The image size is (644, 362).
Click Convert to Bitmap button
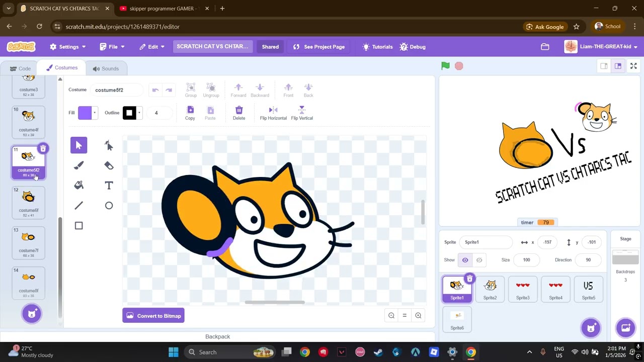coord(153,316)
